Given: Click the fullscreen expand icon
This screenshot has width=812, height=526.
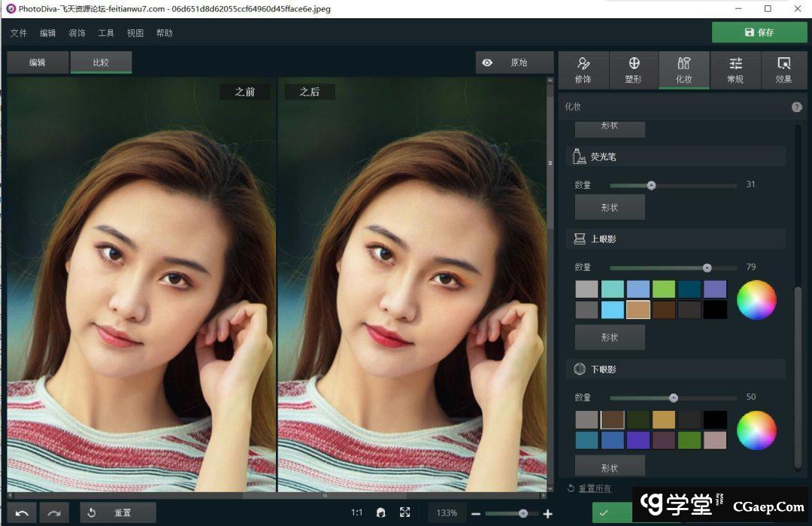Looking at the screenshot, I should click(x=405, y=512).
